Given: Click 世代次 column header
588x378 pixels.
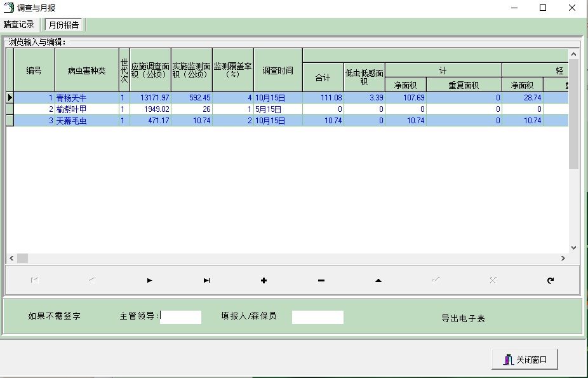Looking at the screenshot, I should point(124,70).
